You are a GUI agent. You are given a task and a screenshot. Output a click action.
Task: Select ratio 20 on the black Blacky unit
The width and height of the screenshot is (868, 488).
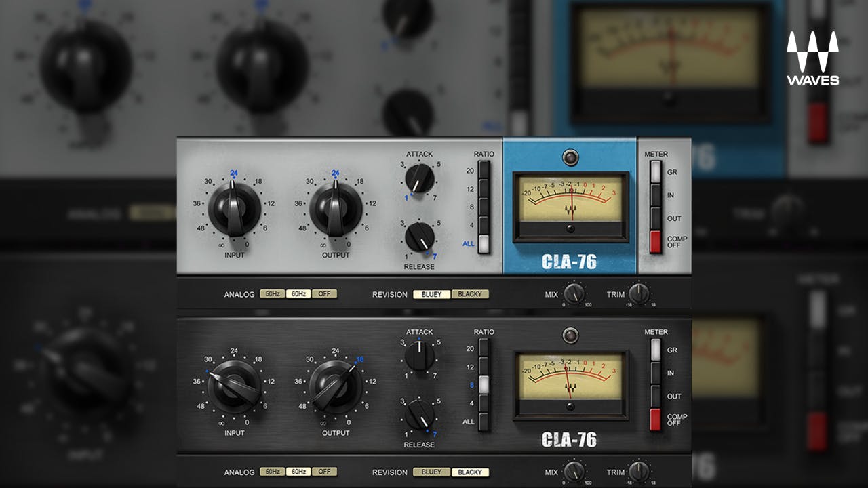click(x=484, y=348)
